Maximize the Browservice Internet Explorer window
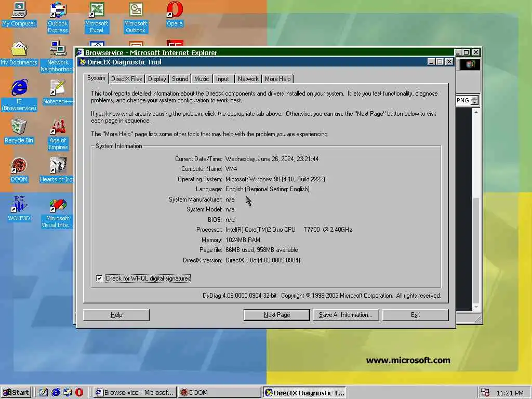 (x=467, y=52)
